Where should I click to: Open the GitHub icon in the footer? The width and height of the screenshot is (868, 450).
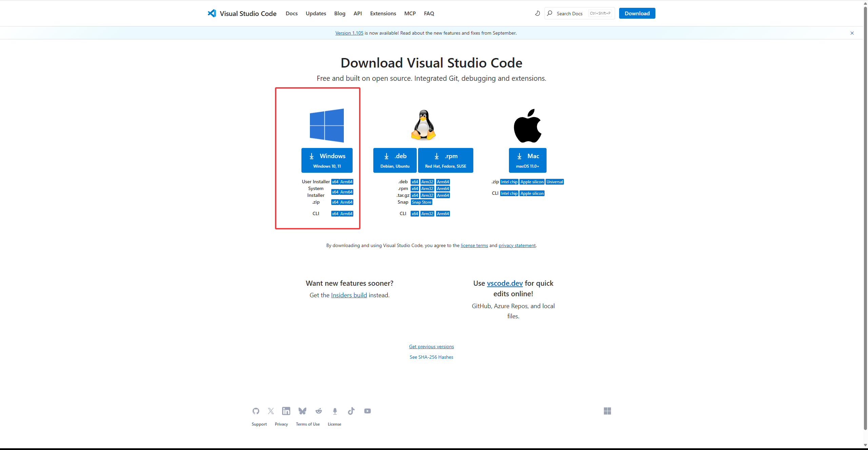click(256, 411)
